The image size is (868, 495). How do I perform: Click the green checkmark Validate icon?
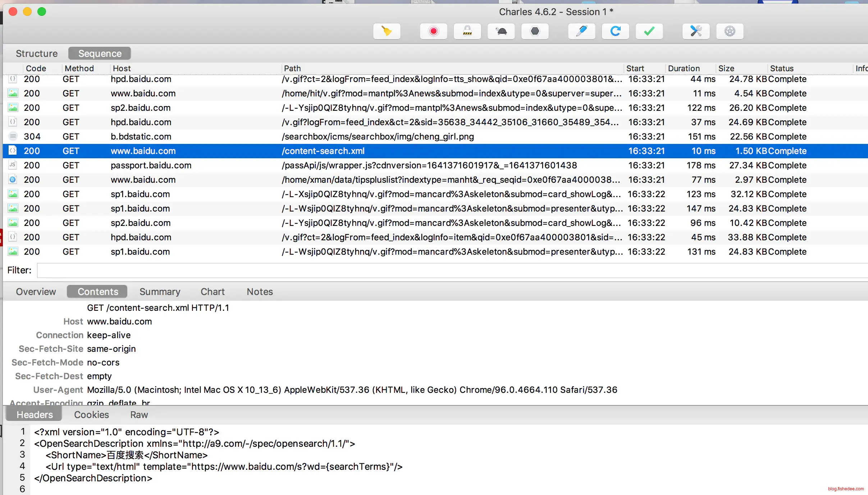coord(649,31)
